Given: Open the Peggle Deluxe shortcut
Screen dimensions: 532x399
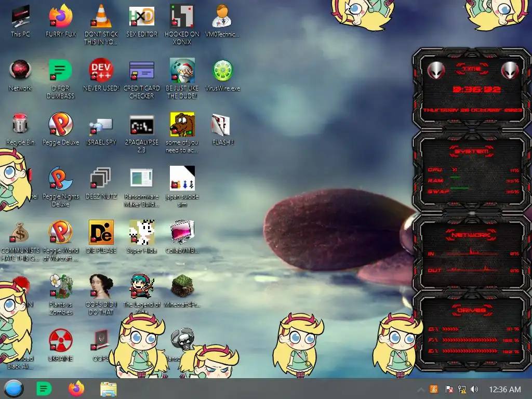Looking at the screenshot, I should pos(60,124).
